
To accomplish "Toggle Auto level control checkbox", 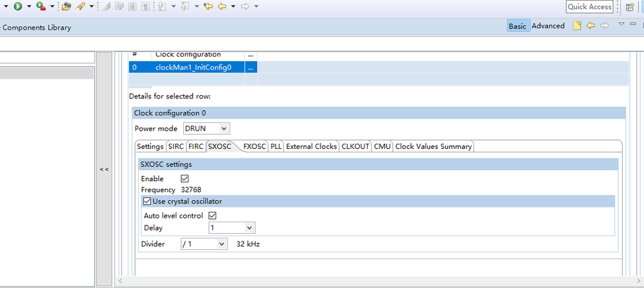I will [x=212, y=216].
